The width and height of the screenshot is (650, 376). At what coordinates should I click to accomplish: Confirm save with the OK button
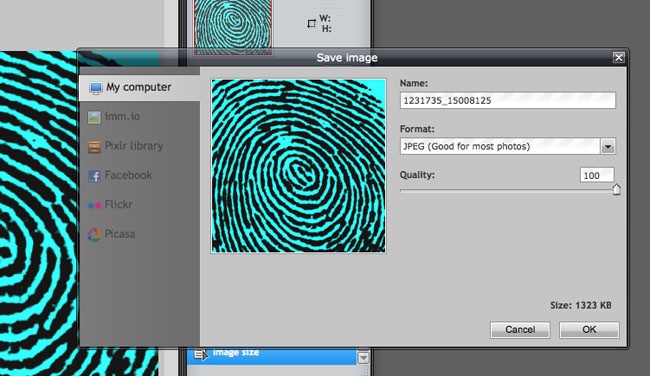point(589,330)
